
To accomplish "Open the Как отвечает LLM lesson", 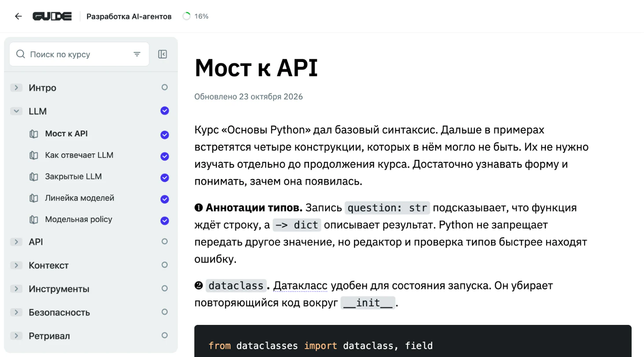I will 79,155.
